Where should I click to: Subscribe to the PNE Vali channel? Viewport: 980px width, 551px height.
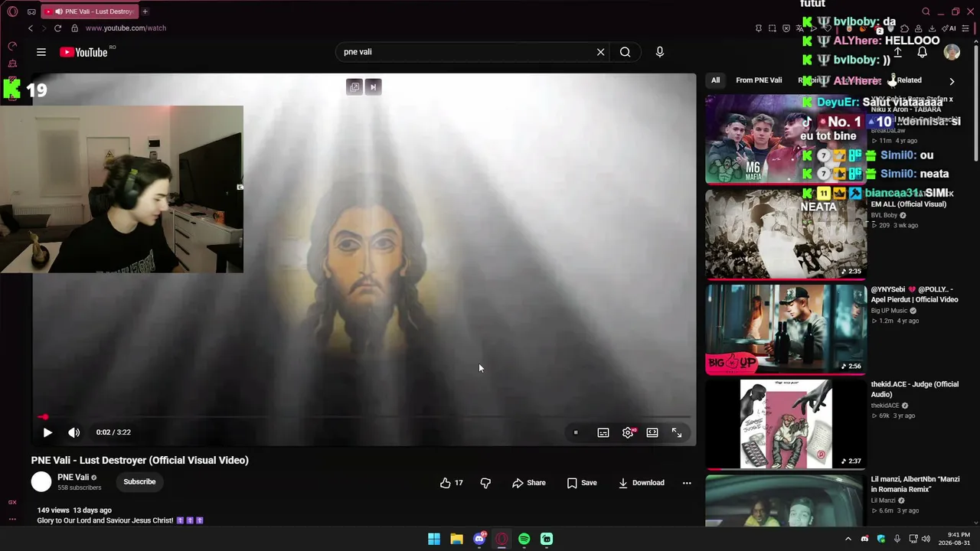point(139,481)
